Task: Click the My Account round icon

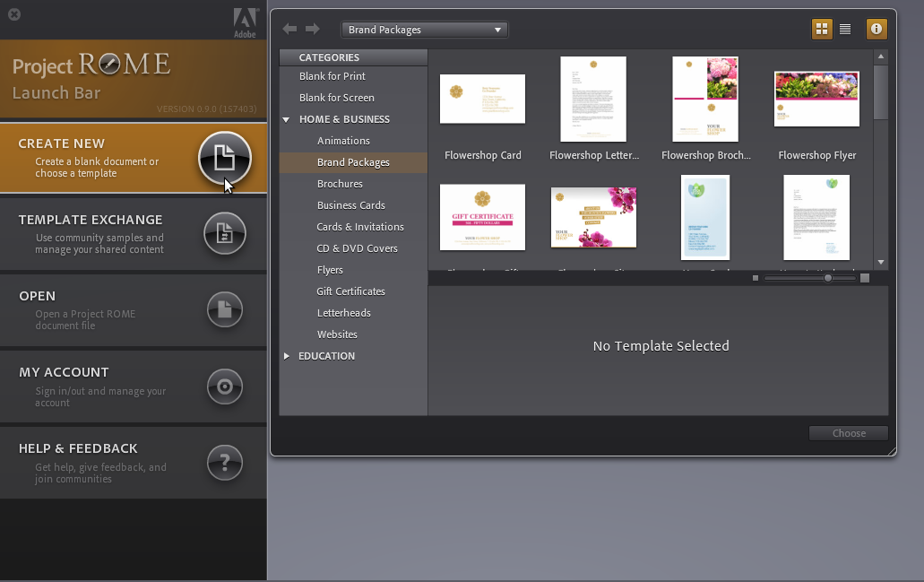Action: [x=225, y=387]
